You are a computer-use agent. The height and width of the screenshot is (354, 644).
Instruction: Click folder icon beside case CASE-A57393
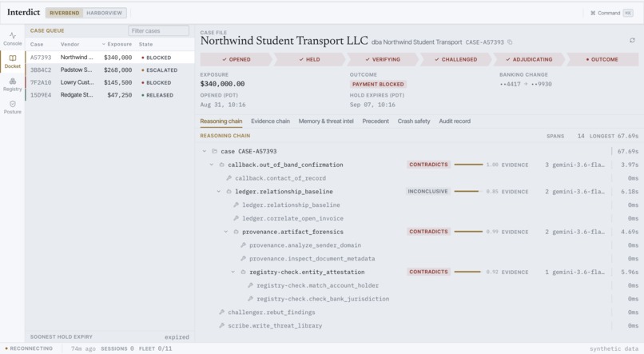(214, 151)
